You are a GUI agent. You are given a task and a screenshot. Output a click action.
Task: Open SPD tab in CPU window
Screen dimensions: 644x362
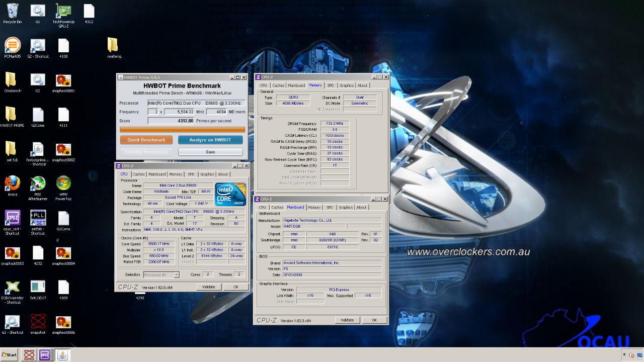(191, 174)
